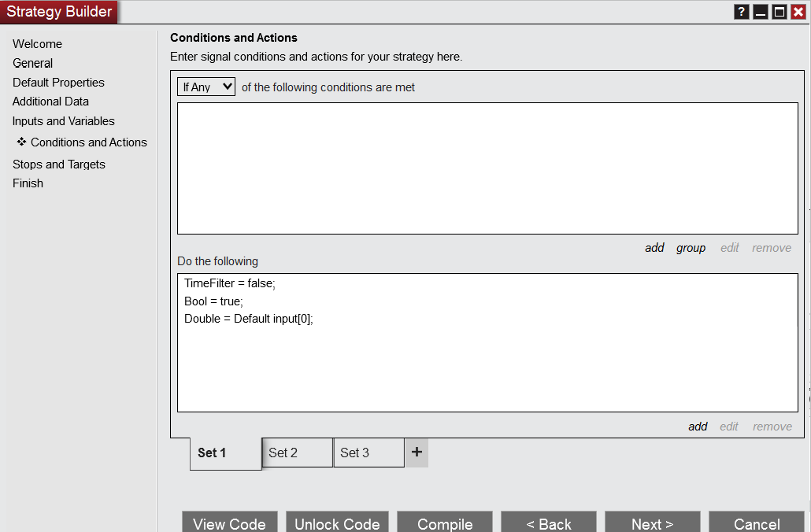This screenshot has width=811, height=532.
Task: Open the help question mark icon
Action: click(x=741, y=11)
